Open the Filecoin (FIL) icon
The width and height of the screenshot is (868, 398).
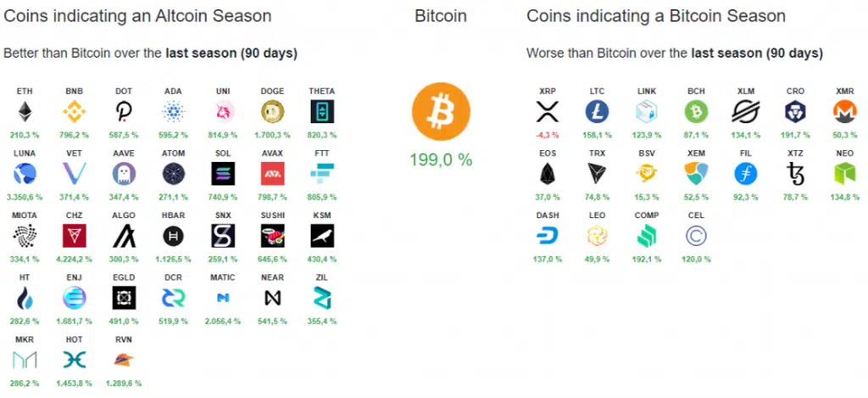coord(746,173)
